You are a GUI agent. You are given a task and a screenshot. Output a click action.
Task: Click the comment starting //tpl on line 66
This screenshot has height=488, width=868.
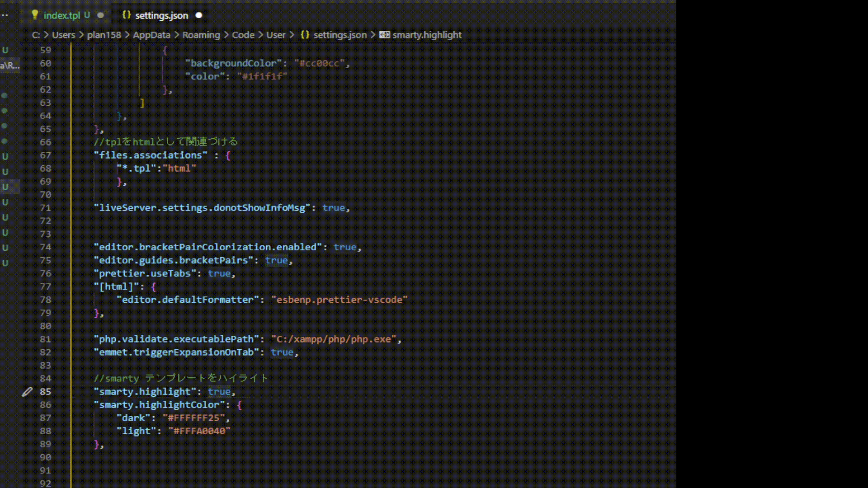click(165, 142)
